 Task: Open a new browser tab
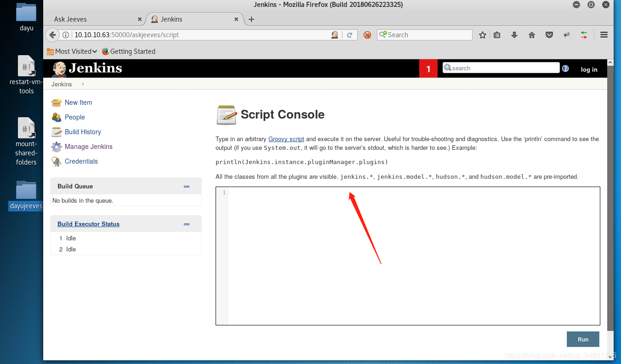(x=251, y=19)
